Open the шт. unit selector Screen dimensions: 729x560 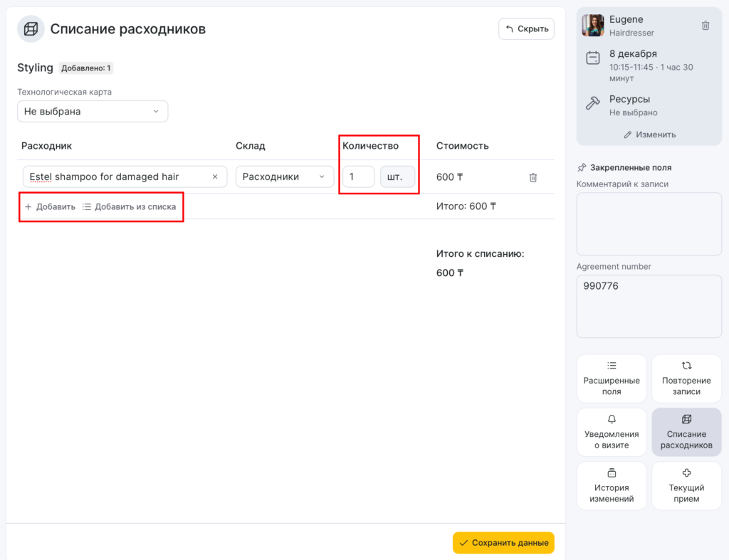point(397,177)
